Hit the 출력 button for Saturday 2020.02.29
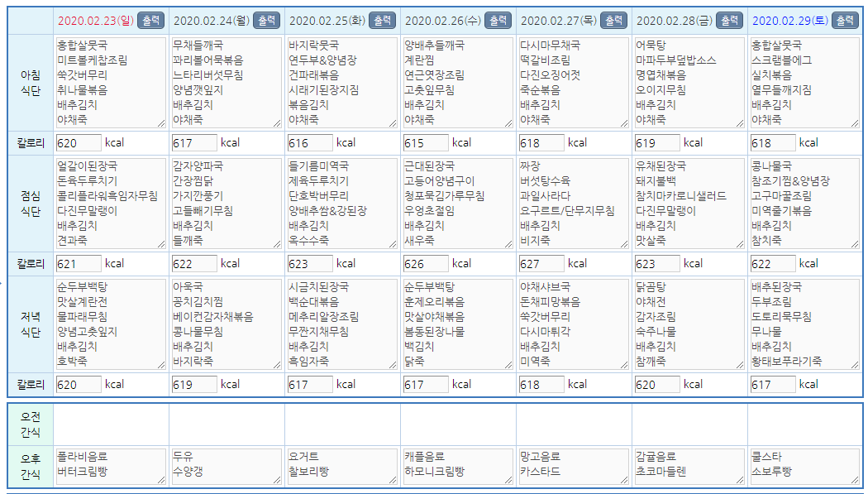Viewport: 868px width, 494px height. [x=845, y=20]
